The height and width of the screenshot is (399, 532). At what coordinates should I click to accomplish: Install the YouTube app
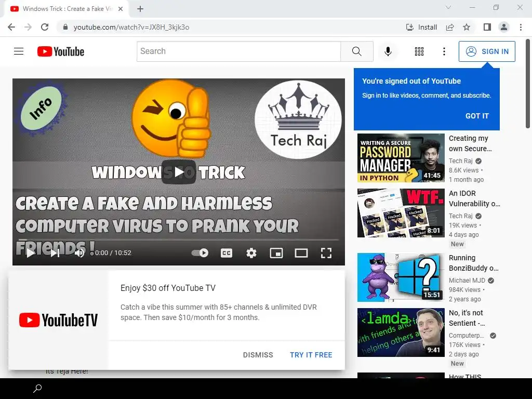pyautogui.click(x=421, y=27)
